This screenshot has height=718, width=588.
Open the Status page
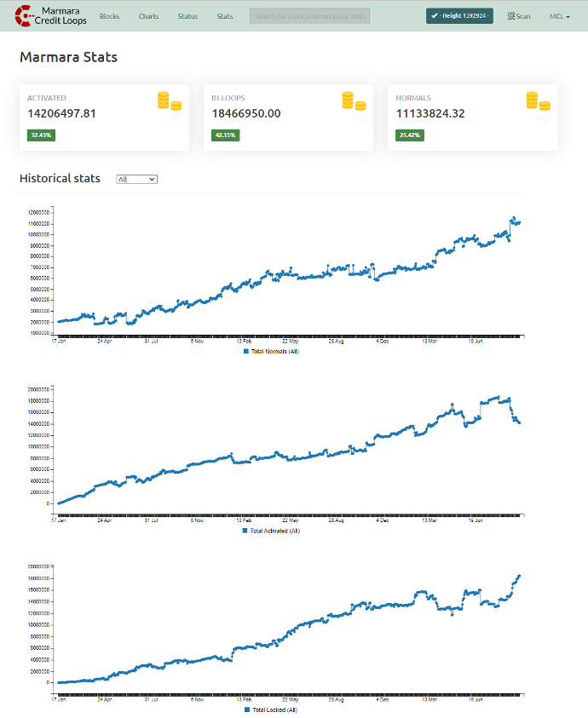click(187, 16)
